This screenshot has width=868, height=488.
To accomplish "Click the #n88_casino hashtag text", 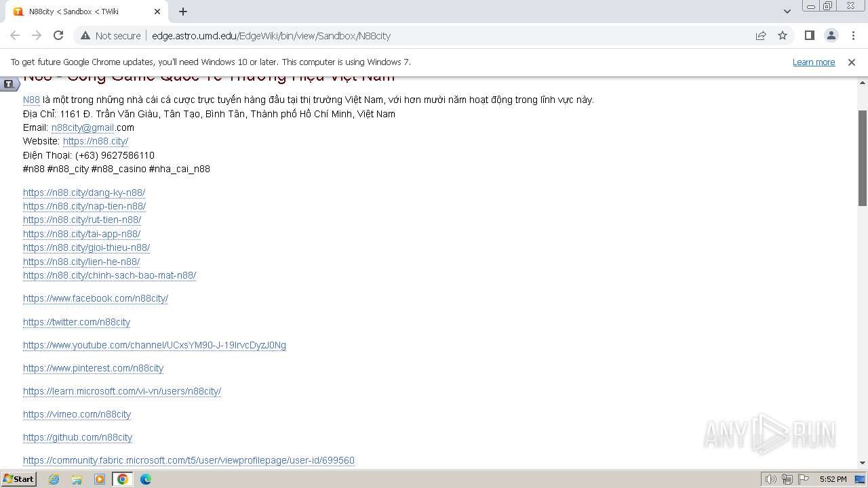I will (119, 169).
